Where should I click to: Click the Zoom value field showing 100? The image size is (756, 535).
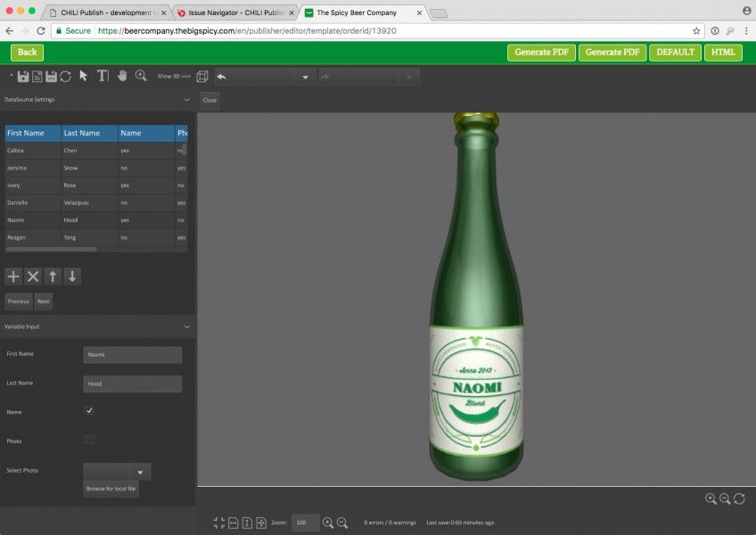305,523
